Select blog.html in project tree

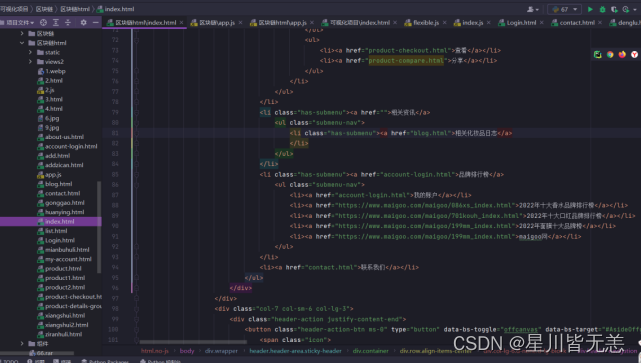coord(58,184)
